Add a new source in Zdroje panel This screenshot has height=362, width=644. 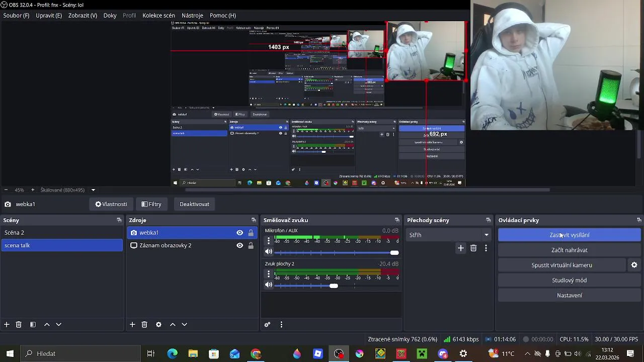132,325
